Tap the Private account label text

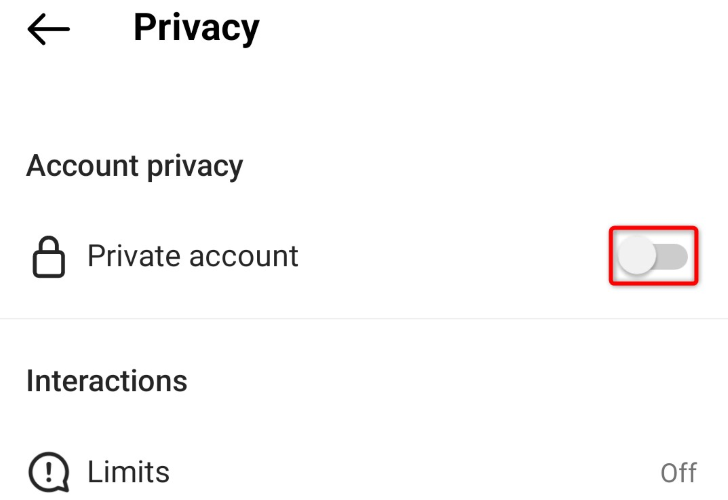(x=192, y=256)
